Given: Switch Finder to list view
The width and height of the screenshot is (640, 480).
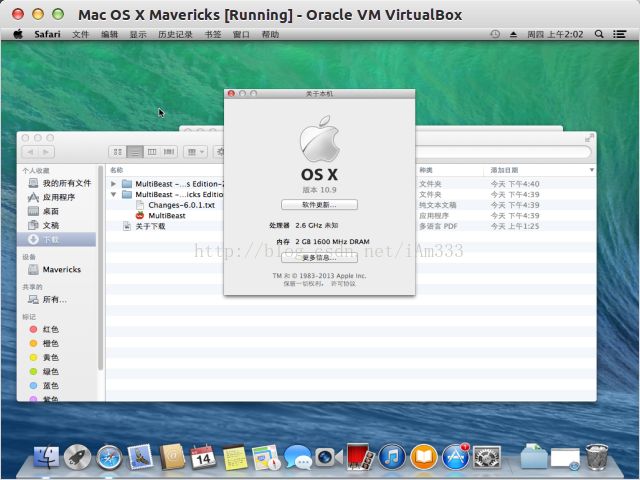Looking at the screenshot, I should (x=135, y=152).
